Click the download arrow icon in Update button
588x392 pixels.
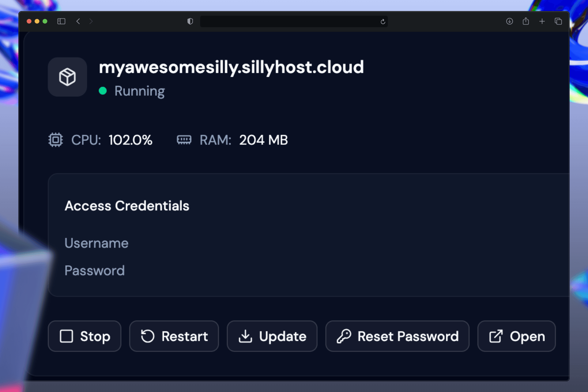[x=245, y=336]
